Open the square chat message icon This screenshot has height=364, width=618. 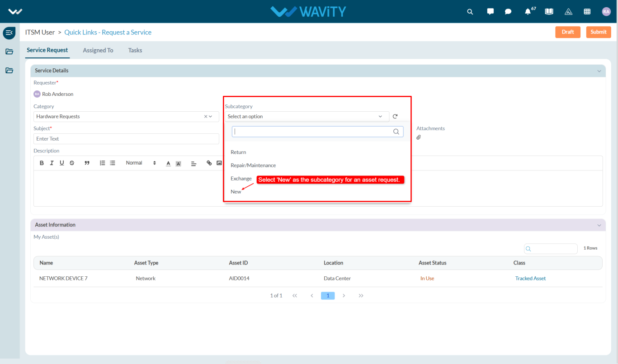click(x=491, y=12)
